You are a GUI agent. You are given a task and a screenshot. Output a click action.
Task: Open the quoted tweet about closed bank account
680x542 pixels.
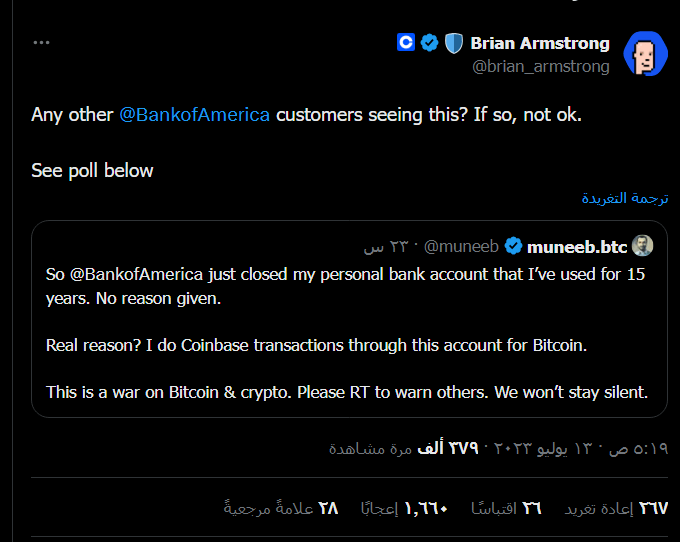pyautogui.click(x=349, y=319)
